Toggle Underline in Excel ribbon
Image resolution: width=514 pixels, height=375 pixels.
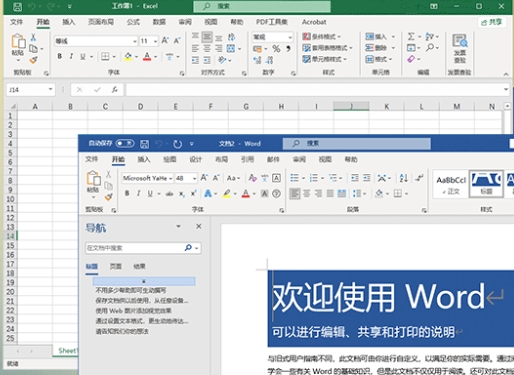(x=83, y=57)
